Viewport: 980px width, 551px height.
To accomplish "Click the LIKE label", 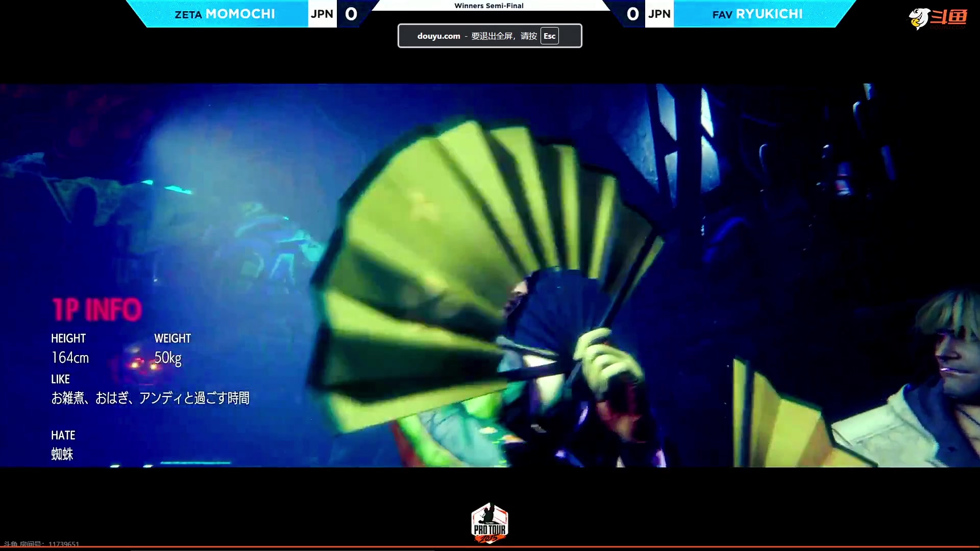I will pyautogui.click(x=60, y=379).
